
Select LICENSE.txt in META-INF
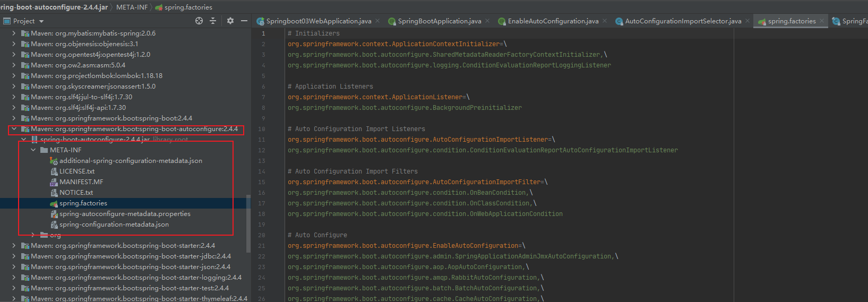[x=77, y=171]
